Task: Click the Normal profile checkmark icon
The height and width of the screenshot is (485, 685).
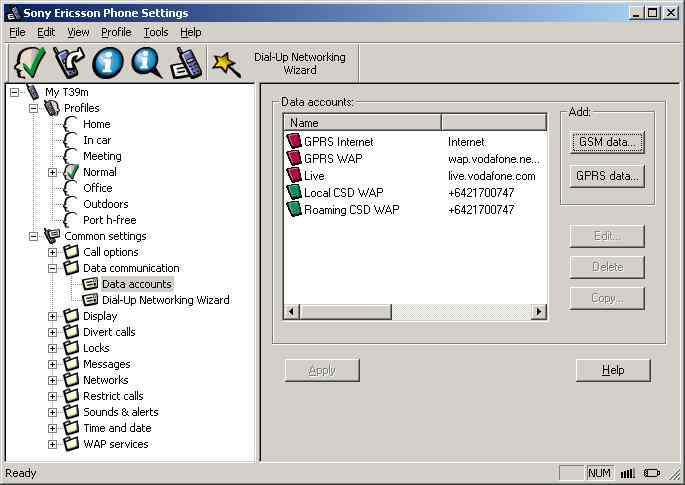Action: (x=71, y=172)
